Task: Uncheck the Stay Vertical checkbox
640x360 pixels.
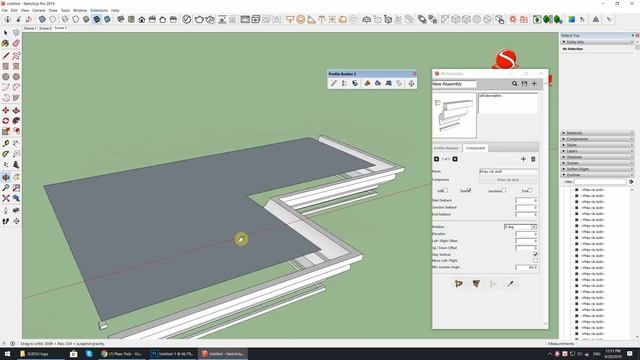Action: (x=535, y=254)
